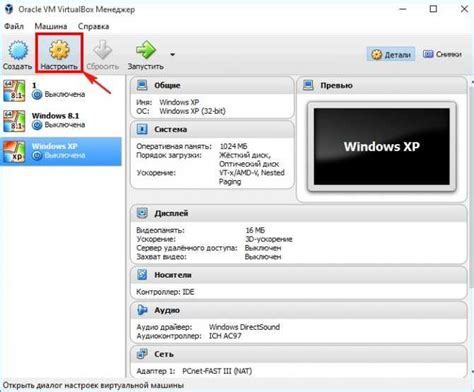Select the Windows 8.1 virtual machine
474x392 pixels.
(x=61, y=121)
